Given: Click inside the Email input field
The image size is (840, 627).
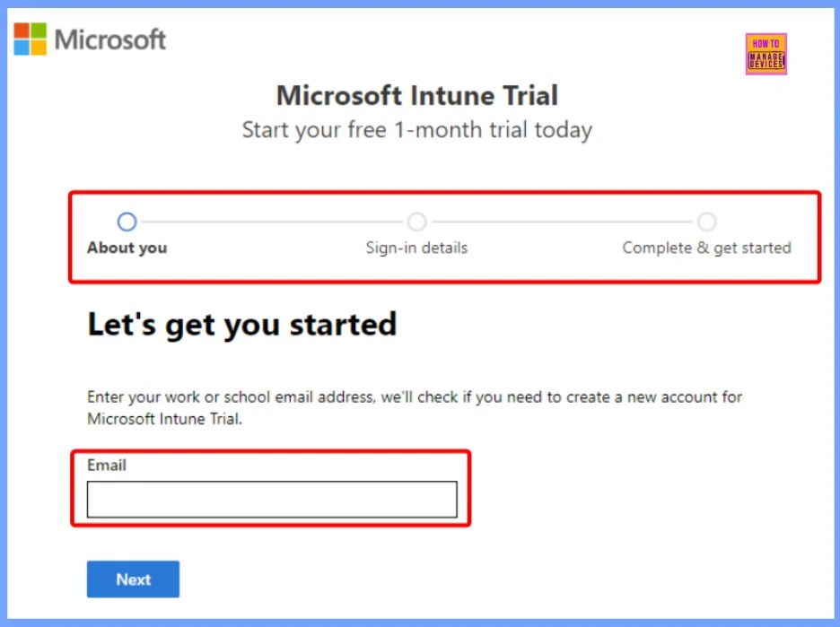Looking at the screenshot, I should pyautogui.click(x=271, y=499).
